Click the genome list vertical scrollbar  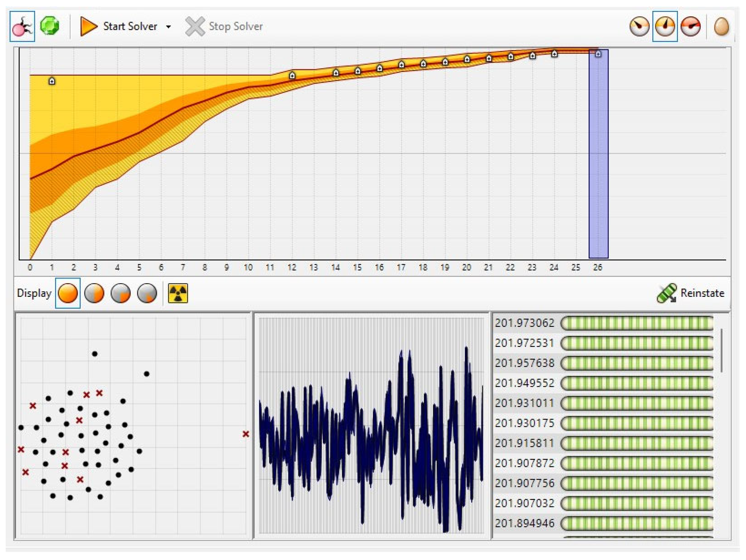[721, 351]
